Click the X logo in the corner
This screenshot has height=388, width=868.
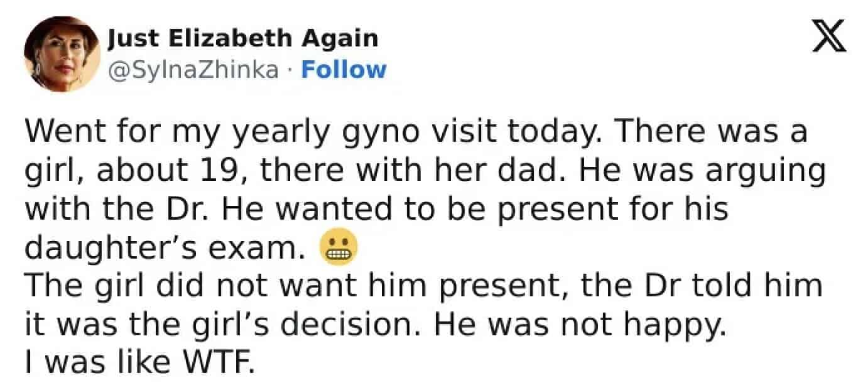click(830, 40)
